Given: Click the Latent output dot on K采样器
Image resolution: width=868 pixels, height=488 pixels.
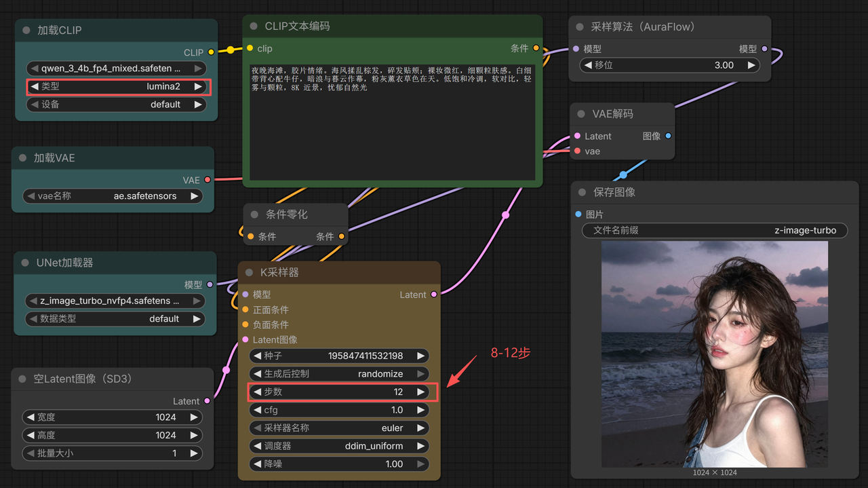Looking at the screenshot, I should [434, 295].
